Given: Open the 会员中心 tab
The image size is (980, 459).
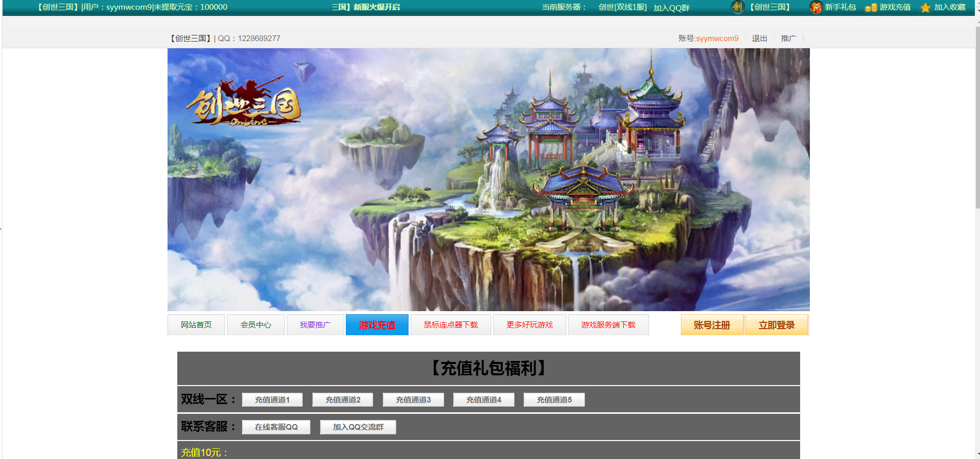Looking at the screenshot, I should (256, 325).
